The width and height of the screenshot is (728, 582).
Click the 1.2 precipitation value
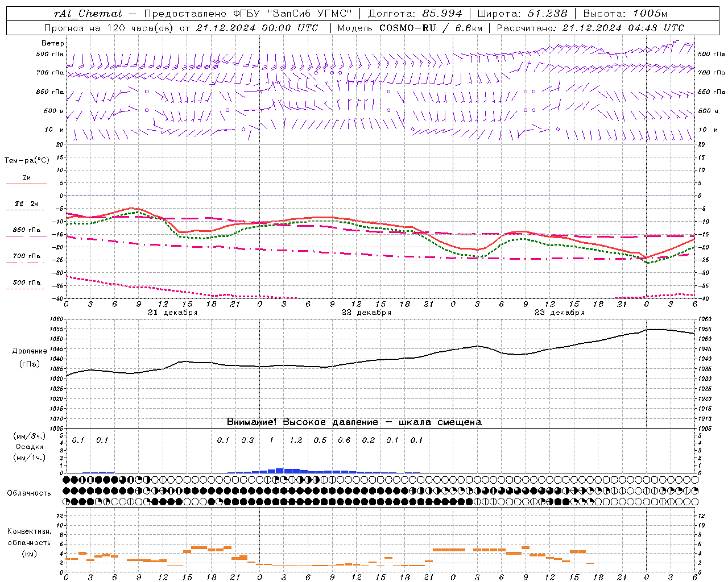(x=296, y=440)
